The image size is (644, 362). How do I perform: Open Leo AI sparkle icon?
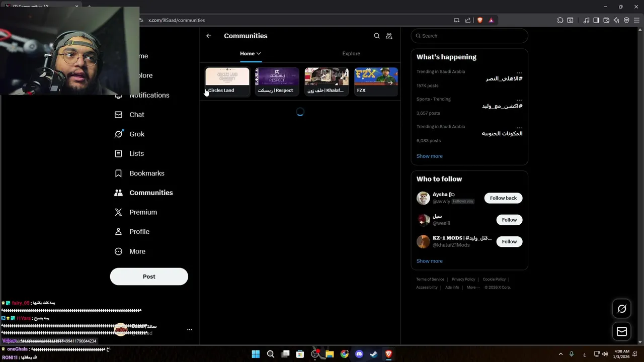click(x=616, y=20)
